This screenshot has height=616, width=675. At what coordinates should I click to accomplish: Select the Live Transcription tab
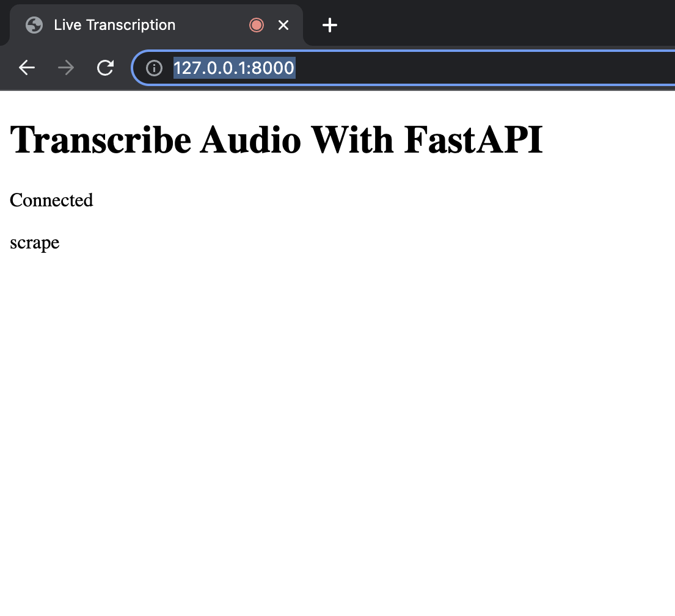coord(156,25)
